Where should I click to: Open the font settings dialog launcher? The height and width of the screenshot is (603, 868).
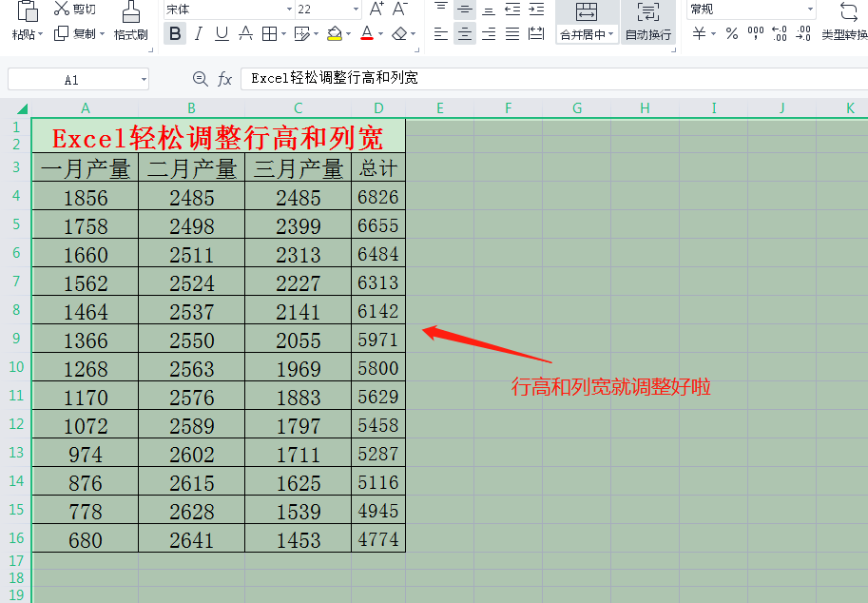[x=416, y=49]
